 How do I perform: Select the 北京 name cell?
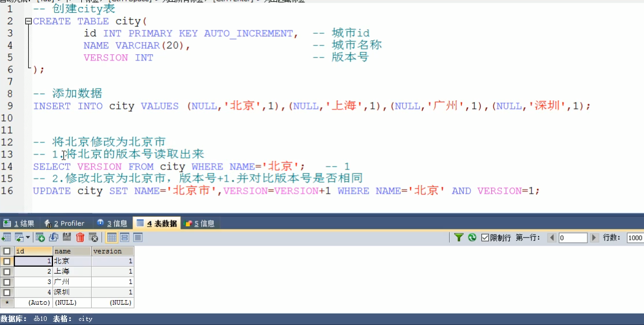click(x=72, y=261)
